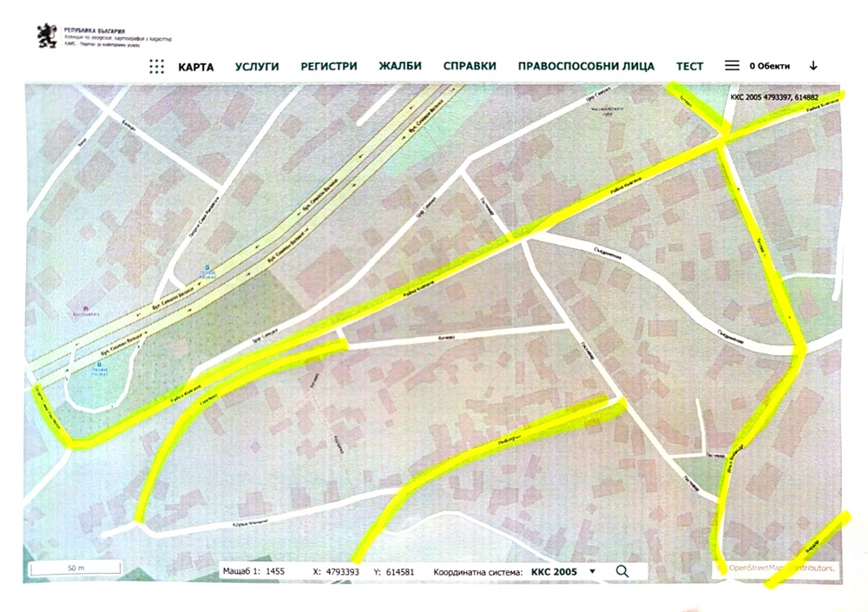868x612 pixels.
Task: Click the ТЕСТ navigation item
Action: pos(690,67)
